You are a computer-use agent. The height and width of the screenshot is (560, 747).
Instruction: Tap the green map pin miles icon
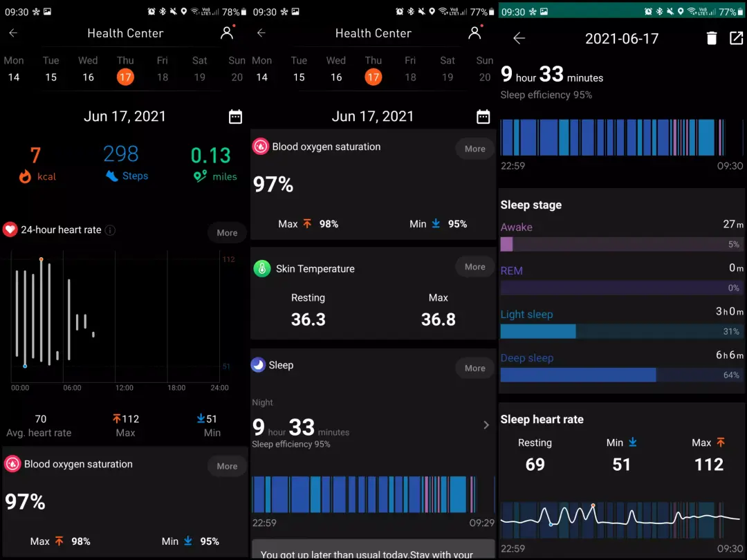pos(200,176)
